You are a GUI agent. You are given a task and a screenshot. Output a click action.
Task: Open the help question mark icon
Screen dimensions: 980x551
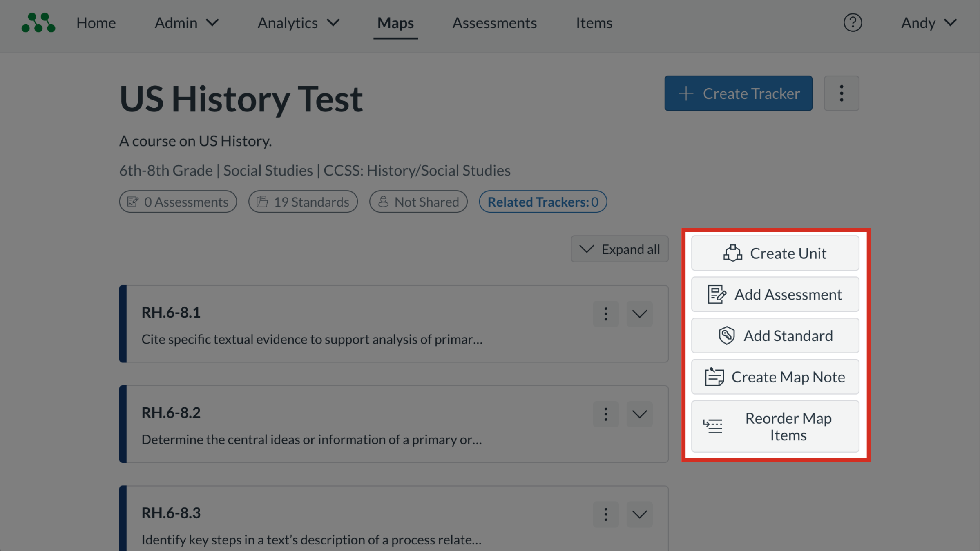pyautogui.click(x=853, y=23)
